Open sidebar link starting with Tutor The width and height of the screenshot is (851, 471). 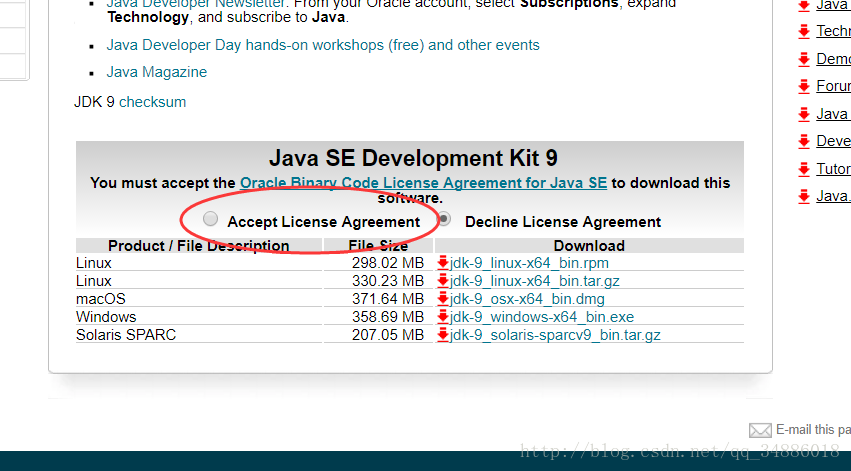834,169
